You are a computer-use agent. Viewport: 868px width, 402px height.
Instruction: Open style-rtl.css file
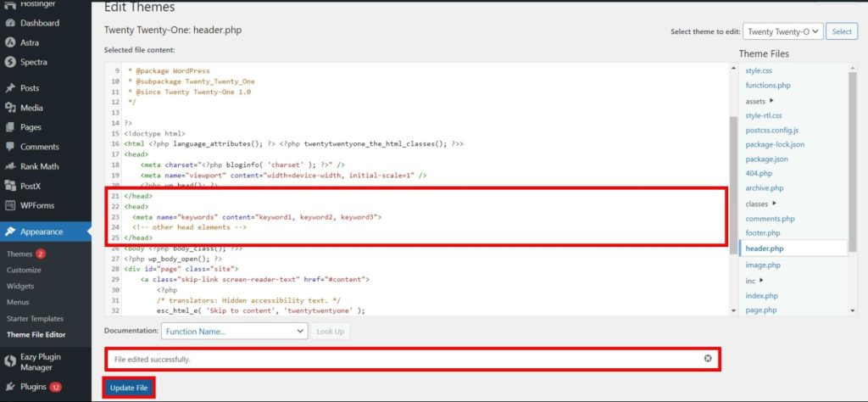(x=764, y=115)
